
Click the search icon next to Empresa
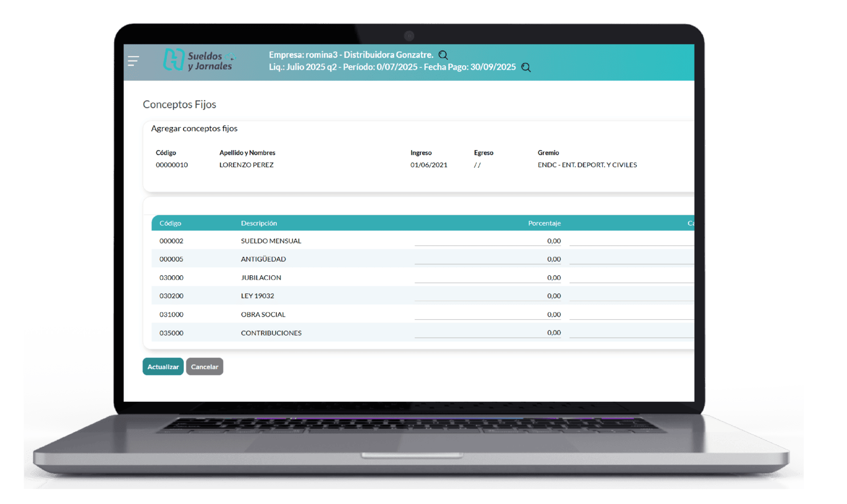444,55
